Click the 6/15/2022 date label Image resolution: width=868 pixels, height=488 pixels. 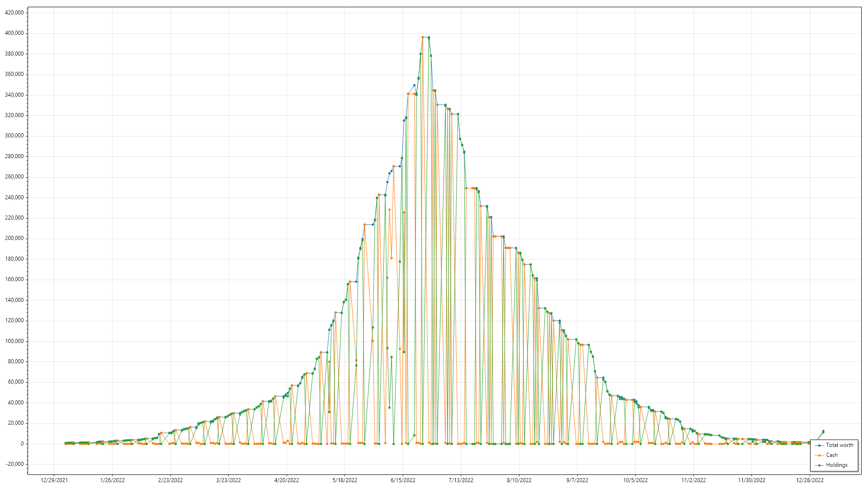coord(403,480)
